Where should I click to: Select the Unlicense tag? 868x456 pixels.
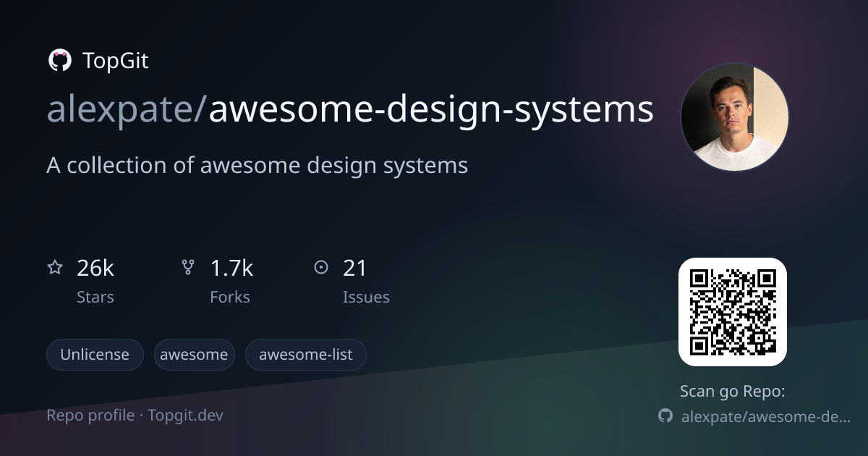(x=95, y=355)
